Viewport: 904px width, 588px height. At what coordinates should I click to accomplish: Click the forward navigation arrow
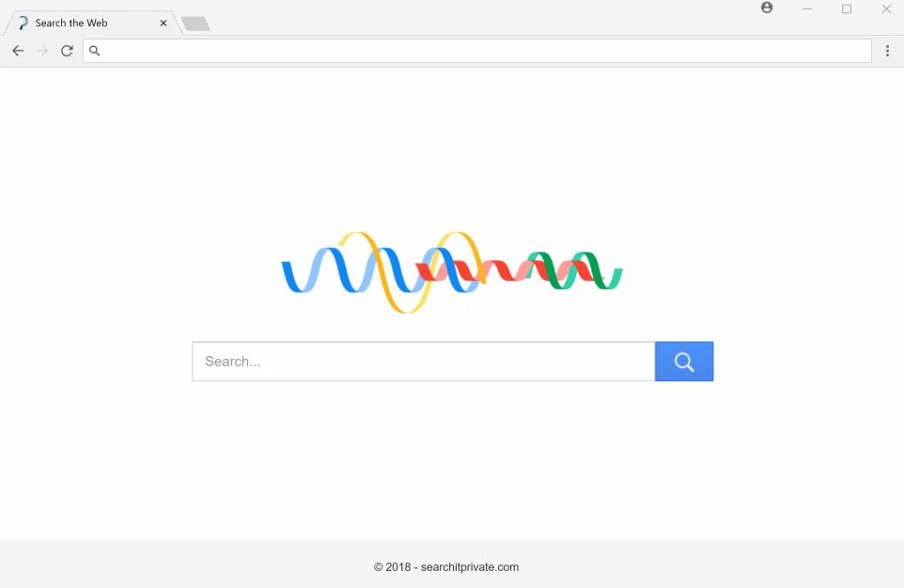[x=42, y=51]
